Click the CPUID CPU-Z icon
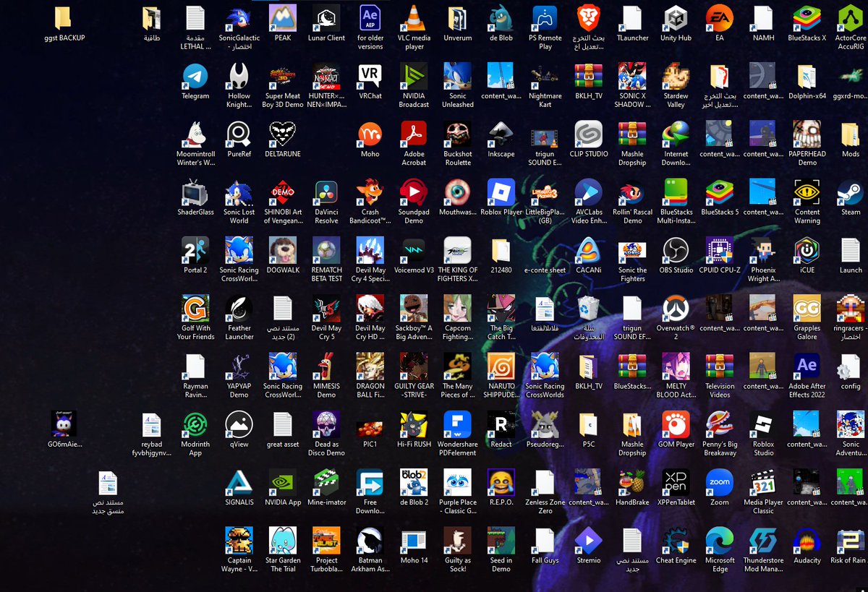 point(720,250)
